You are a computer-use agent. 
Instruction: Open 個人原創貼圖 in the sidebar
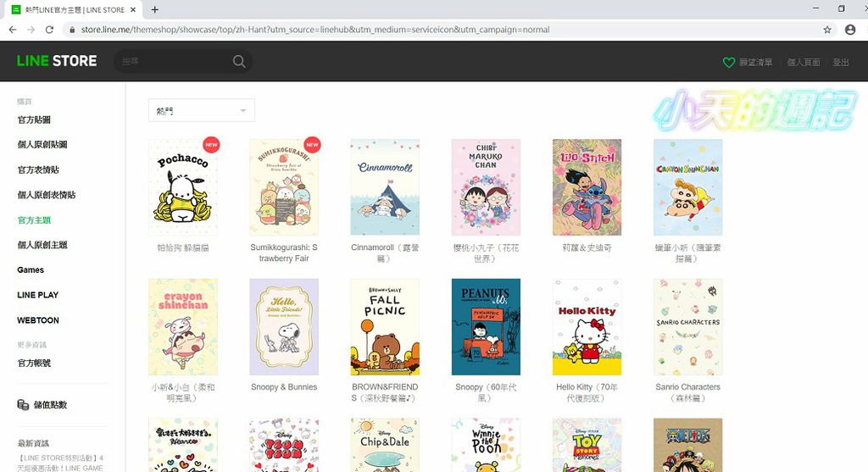pos(42,144)
